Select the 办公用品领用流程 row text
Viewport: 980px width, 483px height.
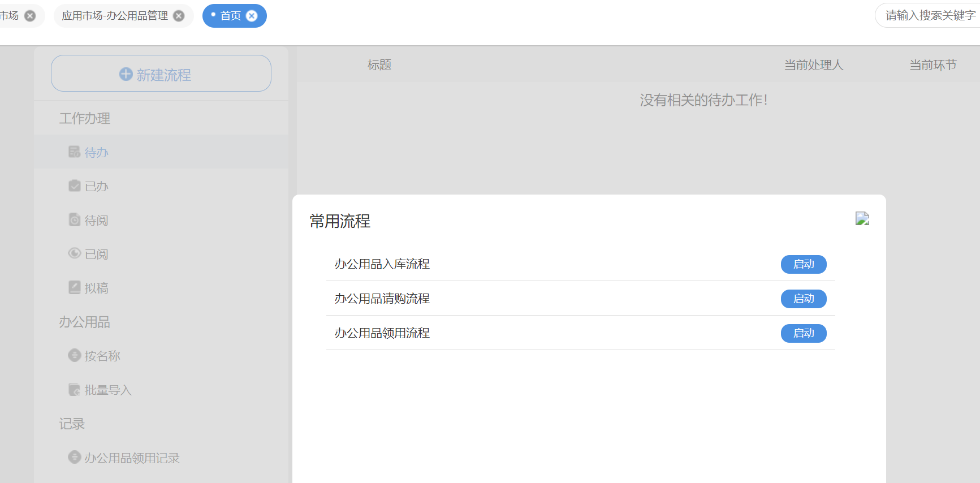tap(382, 333)
